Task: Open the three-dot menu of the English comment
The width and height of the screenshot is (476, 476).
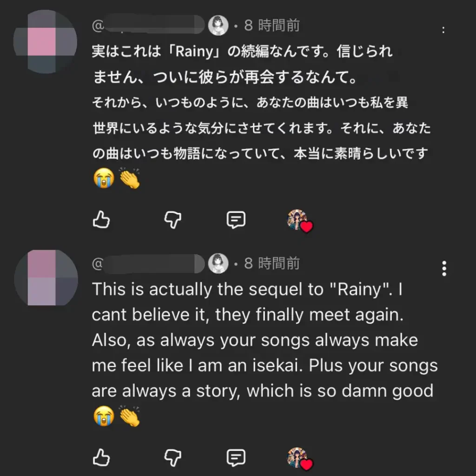Action: pos(444,268)
